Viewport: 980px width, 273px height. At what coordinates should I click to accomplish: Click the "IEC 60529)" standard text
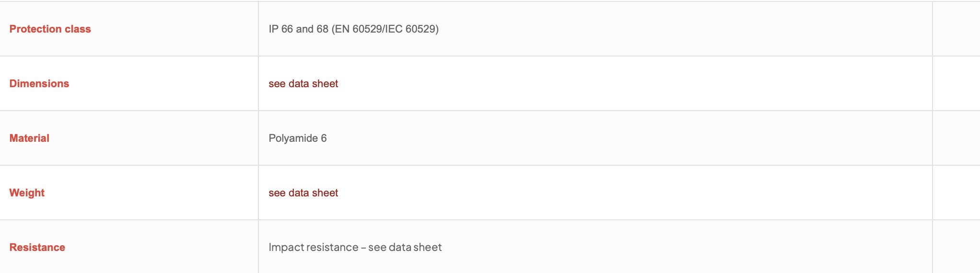pos(412,29)
